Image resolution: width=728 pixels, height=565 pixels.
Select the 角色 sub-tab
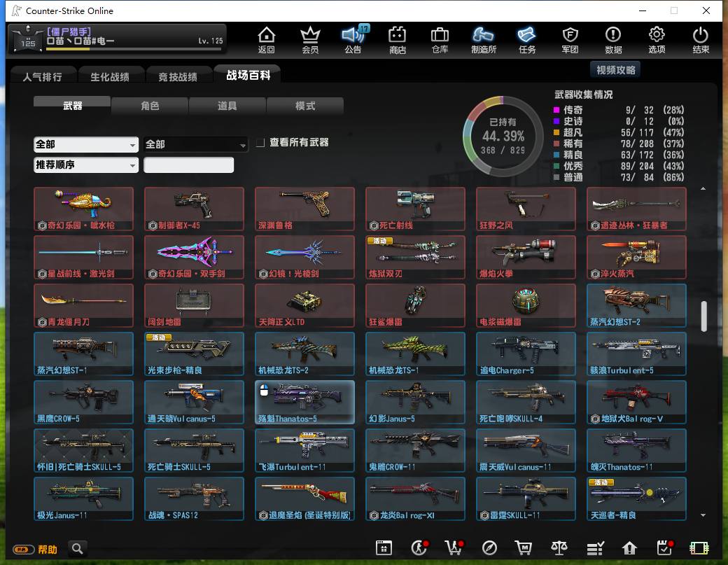[150, 106]
